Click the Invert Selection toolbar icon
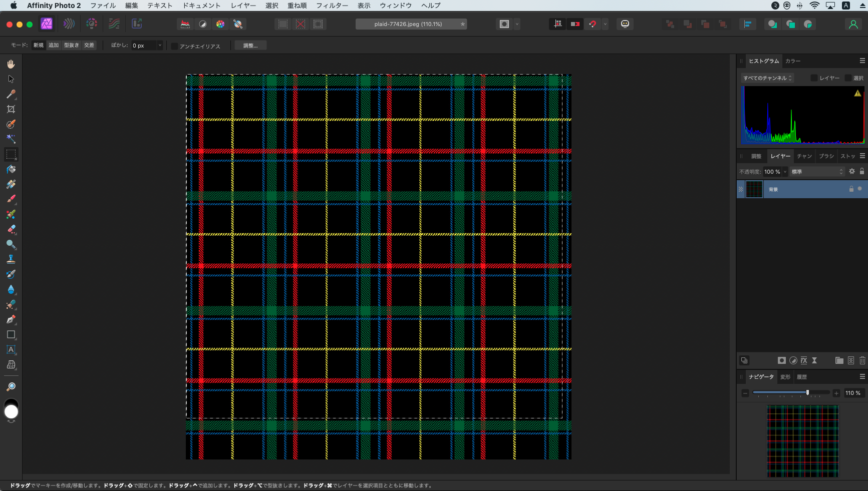The height and width of the screenshot is (491, 868). coord(318,24)
